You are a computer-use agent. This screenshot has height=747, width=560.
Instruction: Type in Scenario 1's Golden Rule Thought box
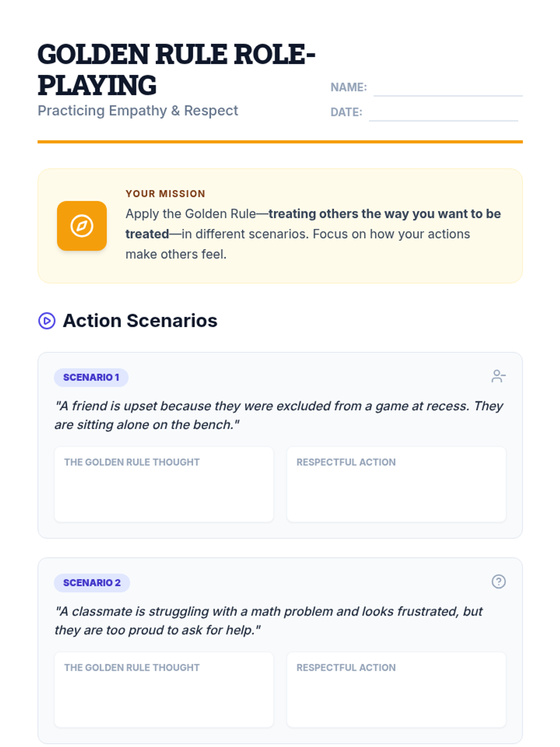click(x=164, y=490)
